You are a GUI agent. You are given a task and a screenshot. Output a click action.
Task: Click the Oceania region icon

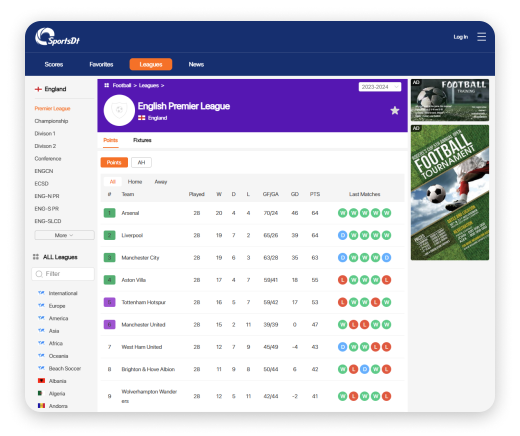click(x=41, y=355)
